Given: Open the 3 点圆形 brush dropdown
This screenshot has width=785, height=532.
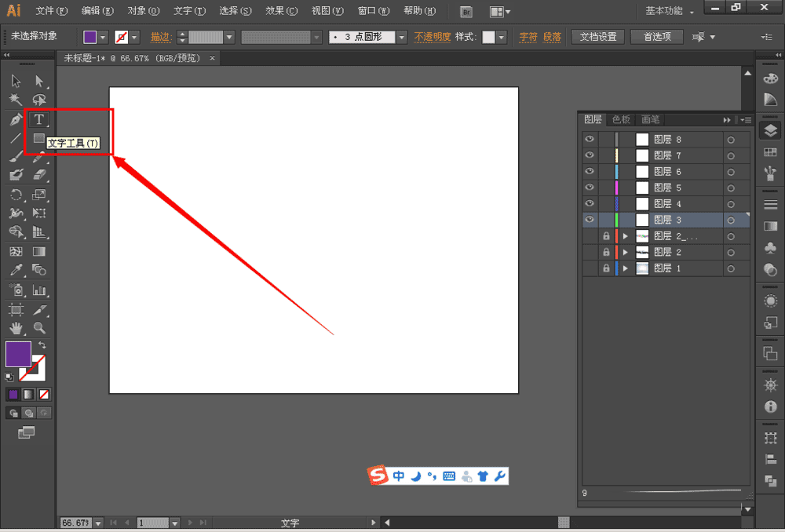Looking at the screenshot, I should click(401, 37).
